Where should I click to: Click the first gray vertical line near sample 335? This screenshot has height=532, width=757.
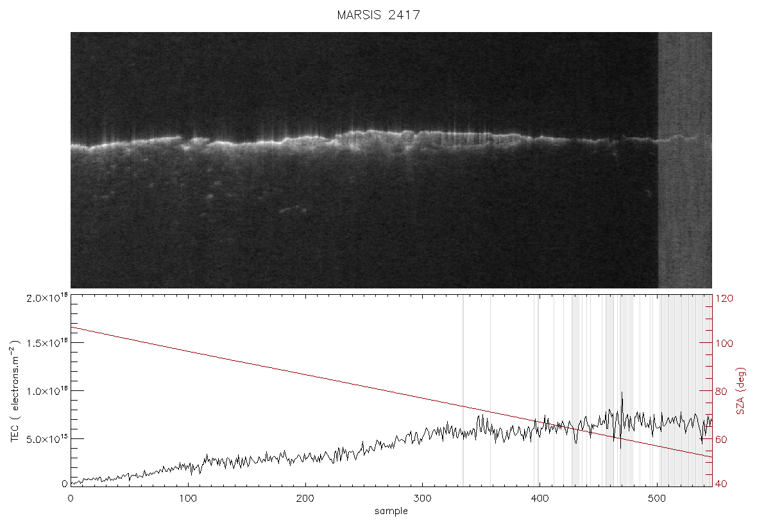[x=463, y=390]
